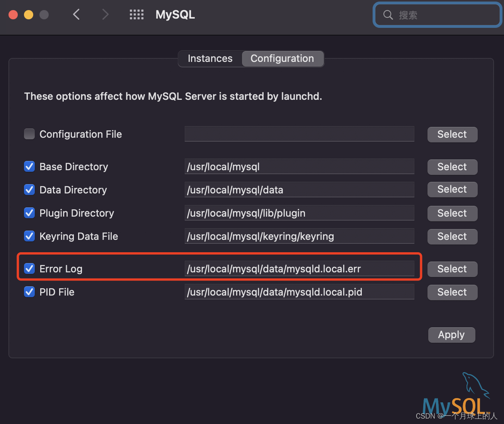Show all preferences grid icon

(136, 15)
